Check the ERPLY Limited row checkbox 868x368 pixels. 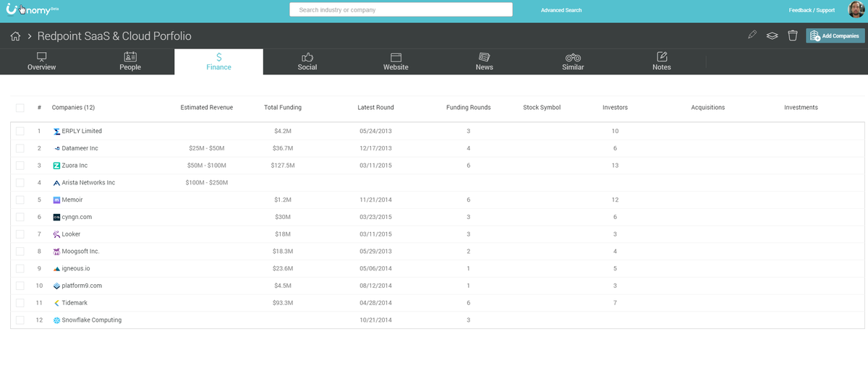click(x=20, y=132)
